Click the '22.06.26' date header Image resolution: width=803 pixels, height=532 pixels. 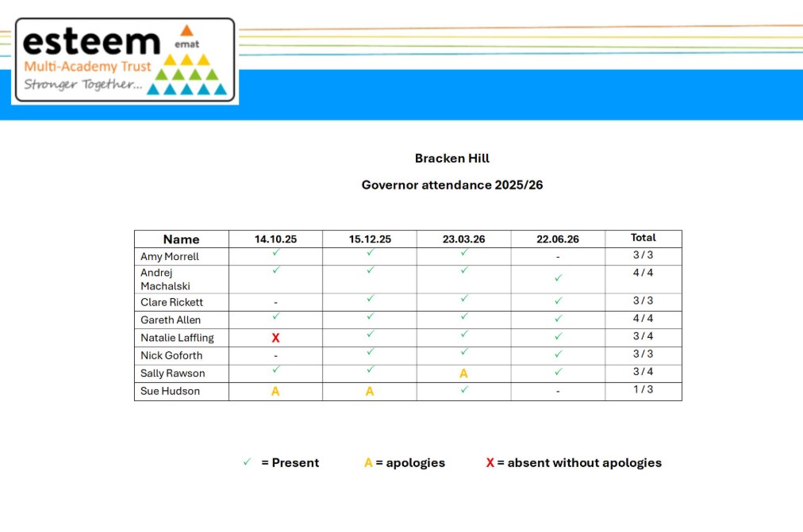(x=558, y=239)
